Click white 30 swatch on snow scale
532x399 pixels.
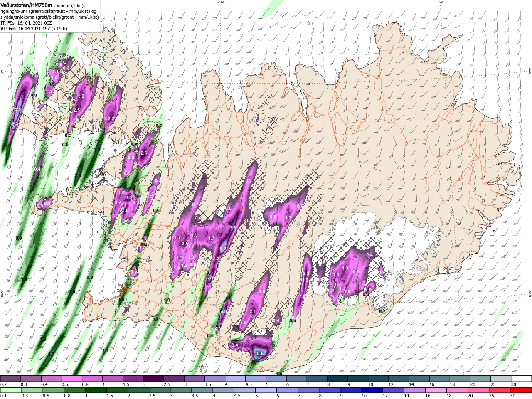pos(521,378)
